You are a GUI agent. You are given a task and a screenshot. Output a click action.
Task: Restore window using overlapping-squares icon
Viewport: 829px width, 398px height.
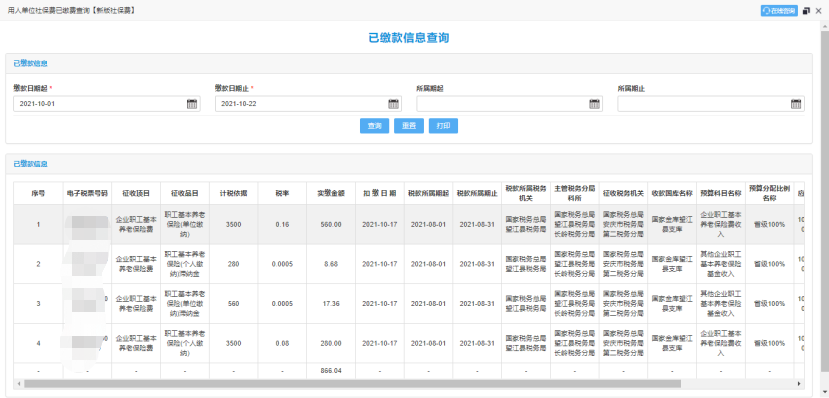pyautogui.click(x=806, y=11)
